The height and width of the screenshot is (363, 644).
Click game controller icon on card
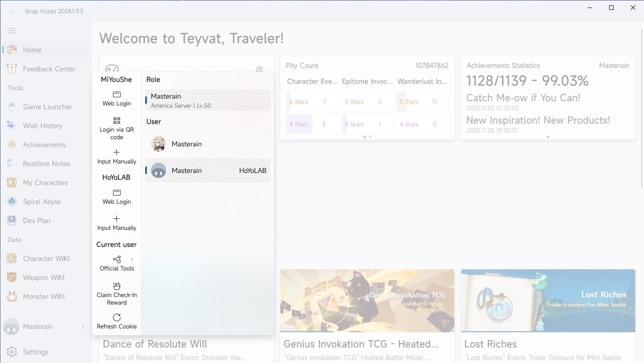click(x=112, y=68)
